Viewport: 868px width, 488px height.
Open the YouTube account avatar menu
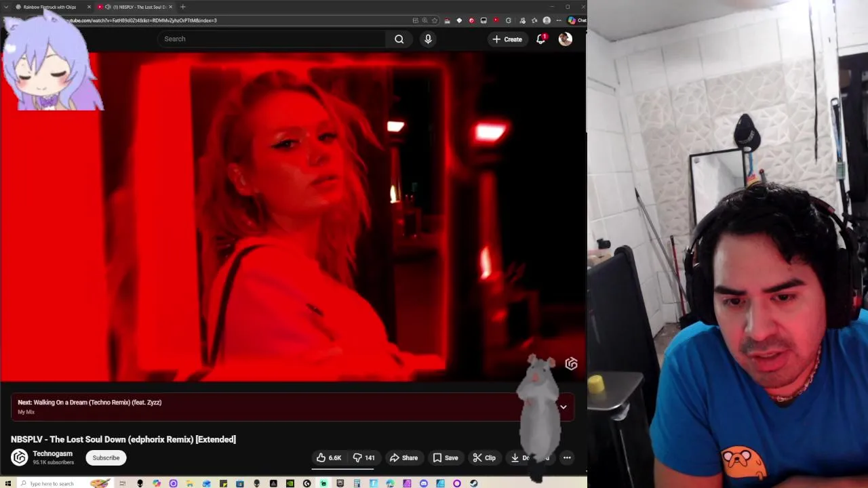[x=565, y=39]
